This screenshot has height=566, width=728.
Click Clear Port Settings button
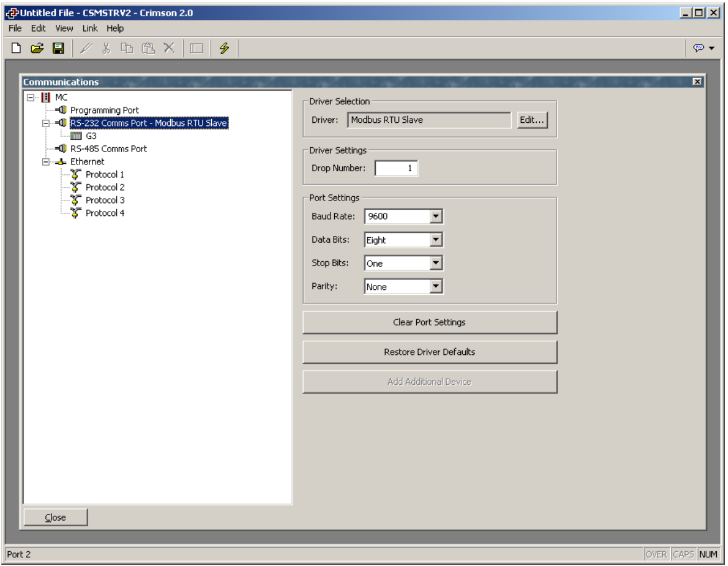[x=429, y=323]
